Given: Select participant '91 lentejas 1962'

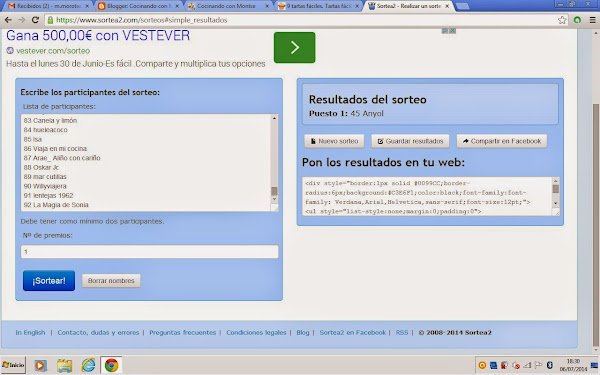Looking at the screenshot, I should pos(48,196).
